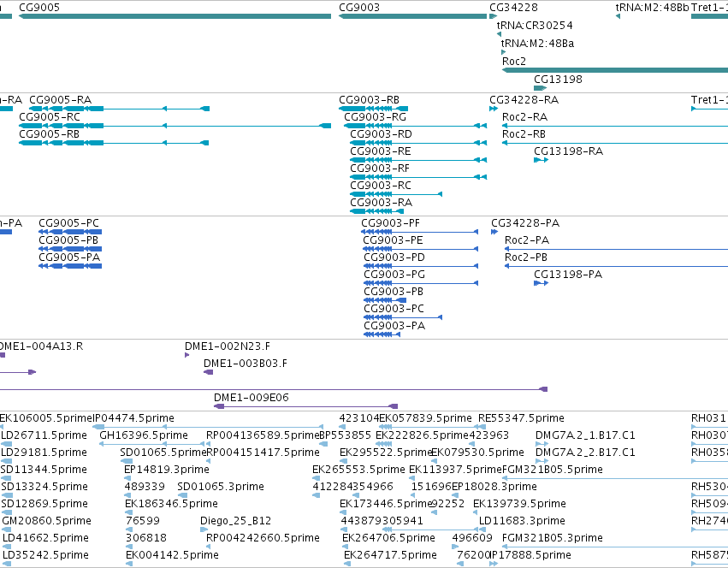Click the EK295522.5prime EST label

(x=386, y=453)
